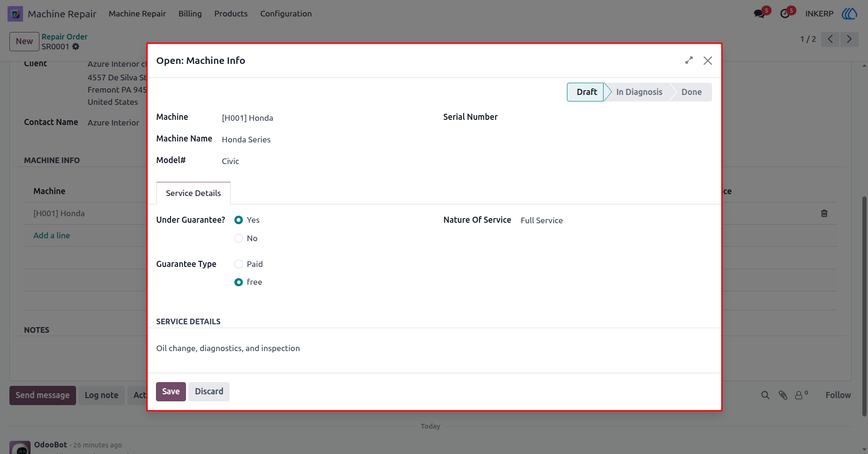The width and height of the screenshot is (868, 454).
Task: Edit the service details text about oil change
Action: pos(228,348)
